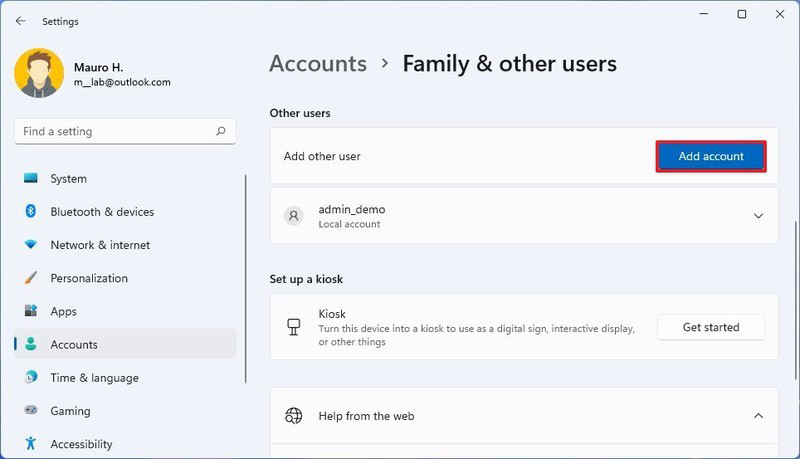Click Mauro H. profile avatar
The width and height of the screenshot is (800, 459).
click(x=39, y=73)
